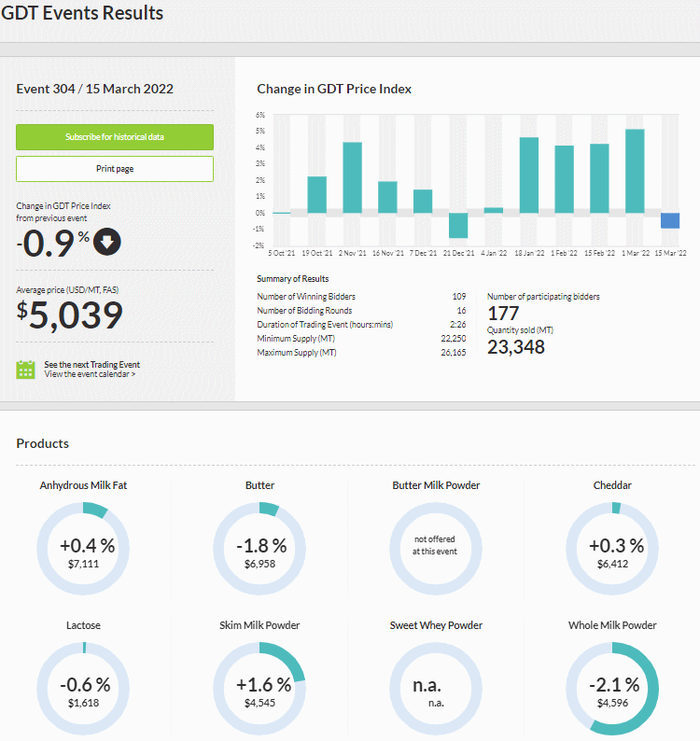700x741 pixels.
Task: Click Subscribe for historical data button
Action: [115, 137]
